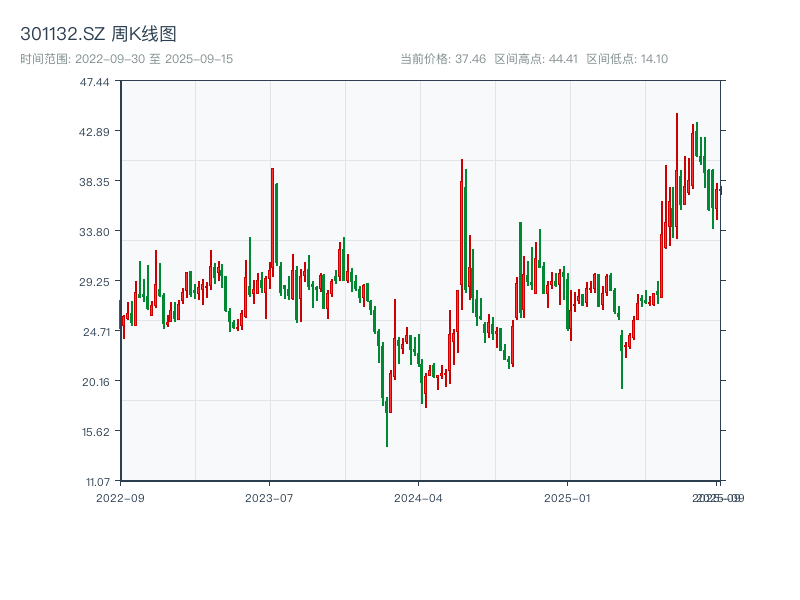
Task: Select the 2024-04 x-axis date label
Action: (418, 497)
